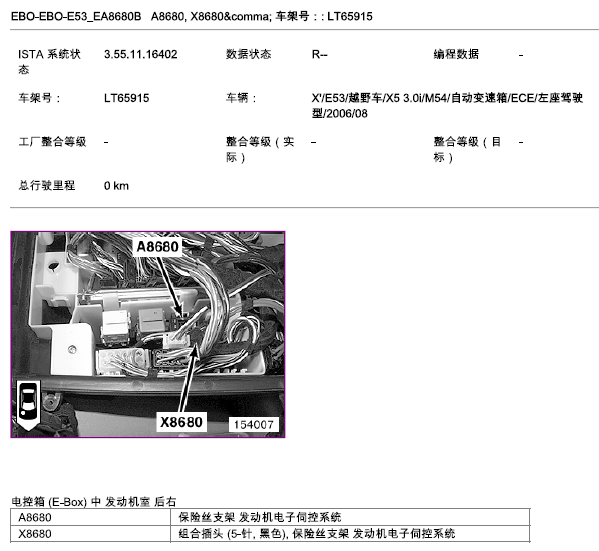Screen dimensions: 599x551
Task: Click the ISTA 系统状态 label
Action: point(49,62)
